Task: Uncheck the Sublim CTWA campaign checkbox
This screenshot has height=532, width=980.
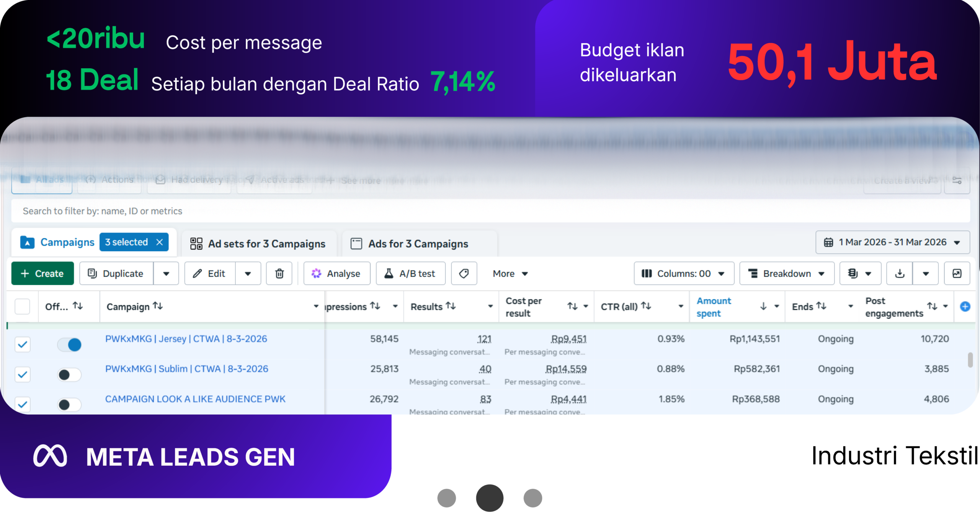Action: pos(23,374)
